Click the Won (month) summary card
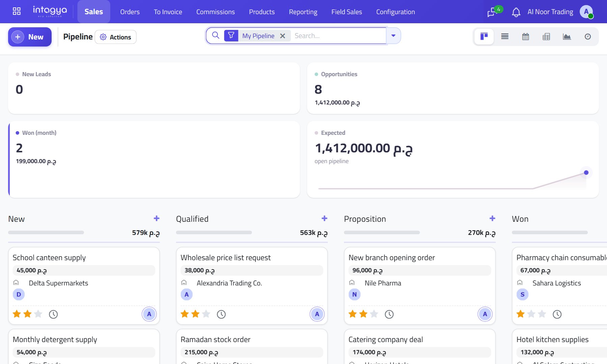The image size is (607, 364). pyautogui.click(x=154, y=159)
